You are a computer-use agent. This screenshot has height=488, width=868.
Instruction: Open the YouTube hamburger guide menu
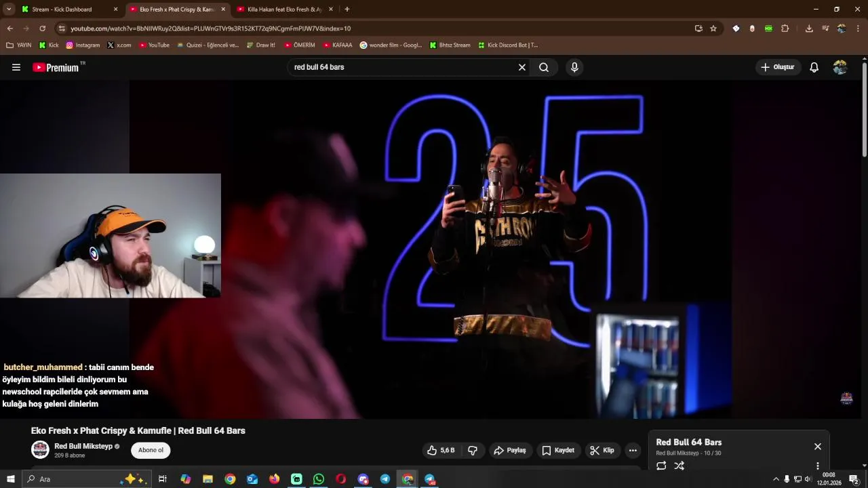tap(16, 67)
